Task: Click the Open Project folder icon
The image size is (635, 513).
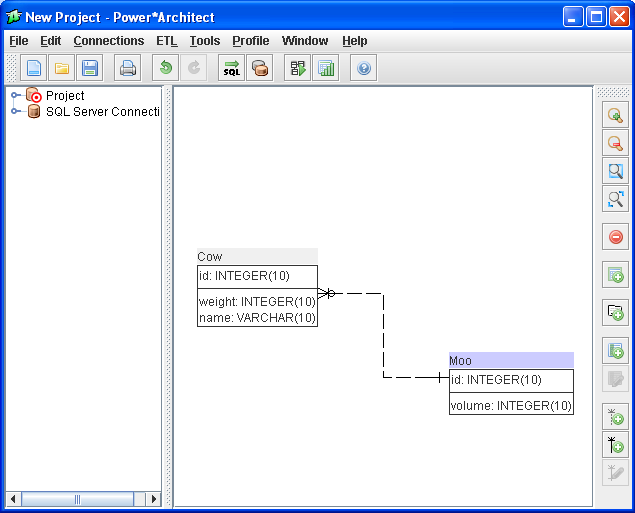Action: click(62, 68)
